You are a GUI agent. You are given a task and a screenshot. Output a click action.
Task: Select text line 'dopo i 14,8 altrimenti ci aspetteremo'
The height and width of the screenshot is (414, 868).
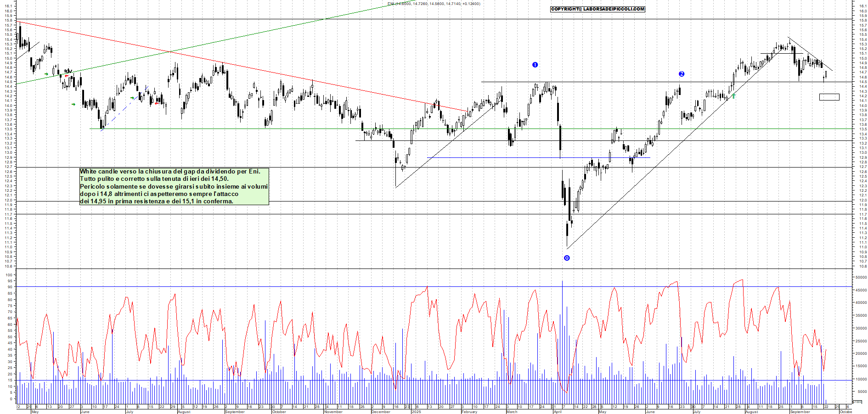(x=159, y=194)
